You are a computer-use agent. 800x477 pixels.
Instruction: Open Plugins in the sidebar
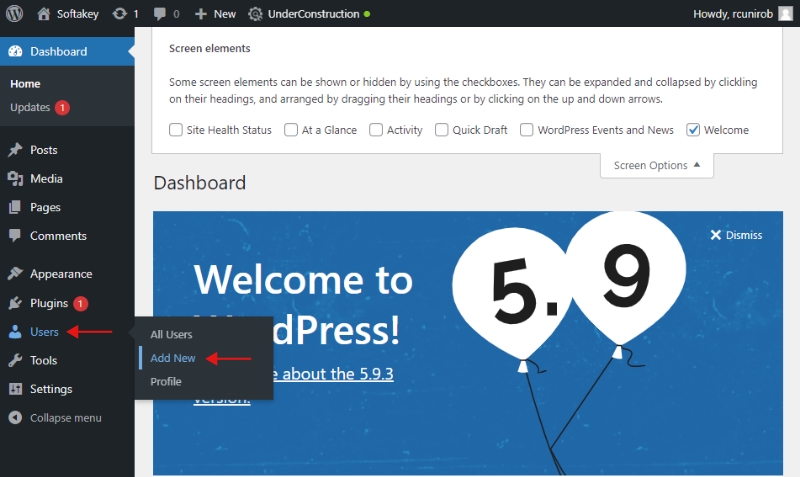point(48,303)
